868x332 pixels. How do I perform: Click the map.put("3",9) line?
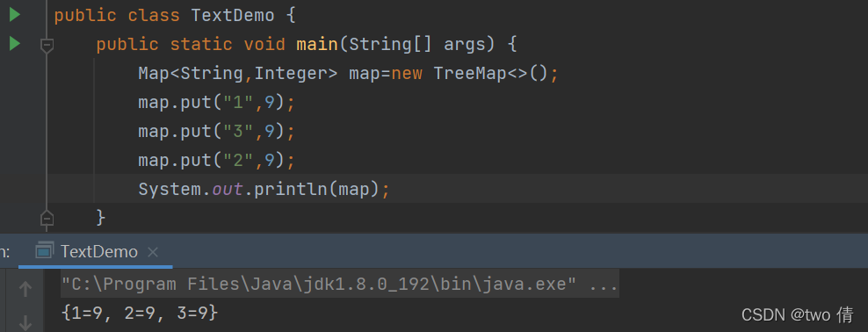[216, 132]
